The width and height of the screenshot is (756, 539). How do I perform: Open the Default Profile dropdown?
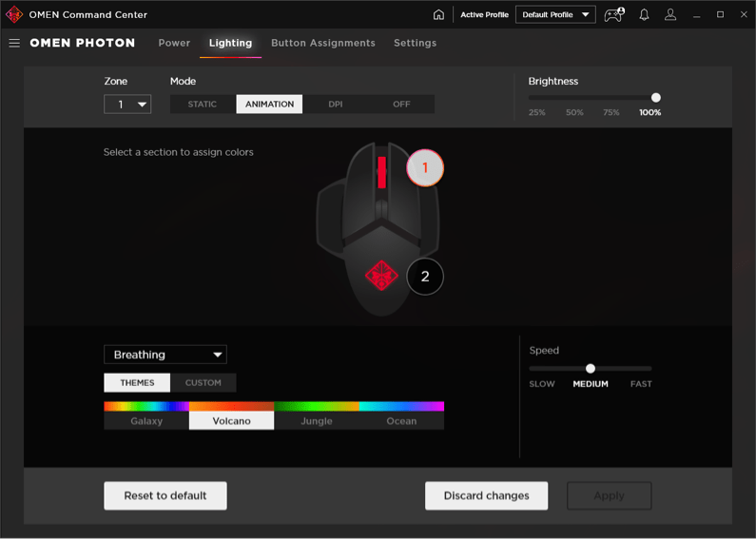pyautogui.click(x=555, y=15)
